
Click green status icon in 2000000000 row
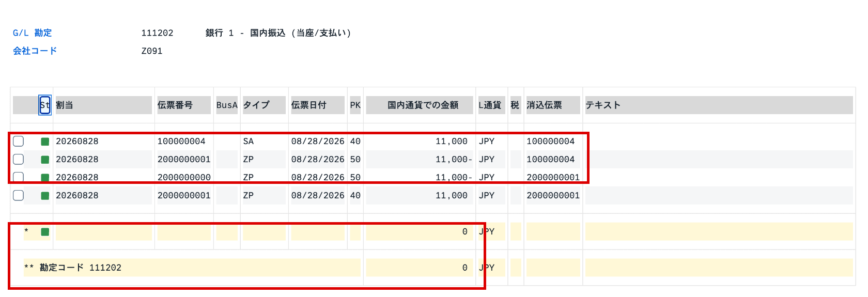coord(45,178)
